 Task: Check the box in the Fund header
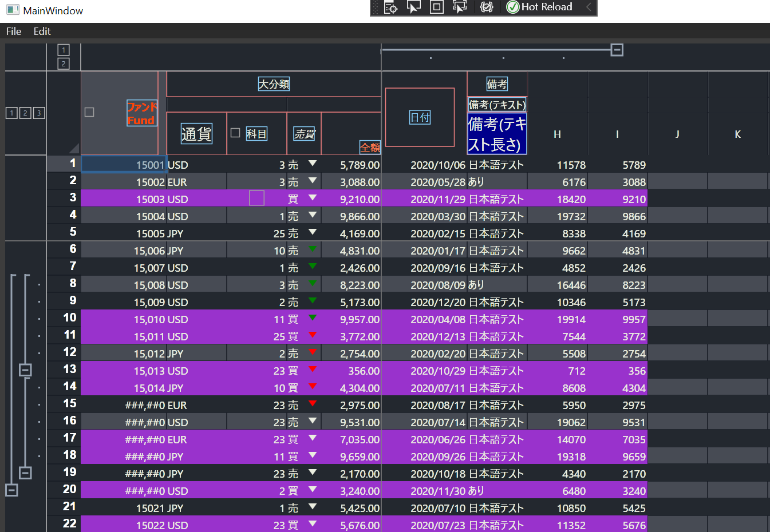point(89,112)
